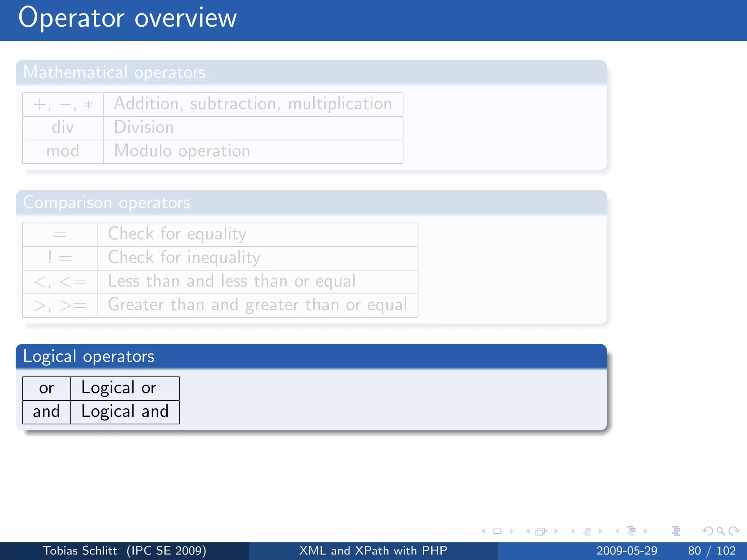This screenshot has height=560, width=747.
Task: Go to previous subsection arrow
Action: tap(573, 531)
